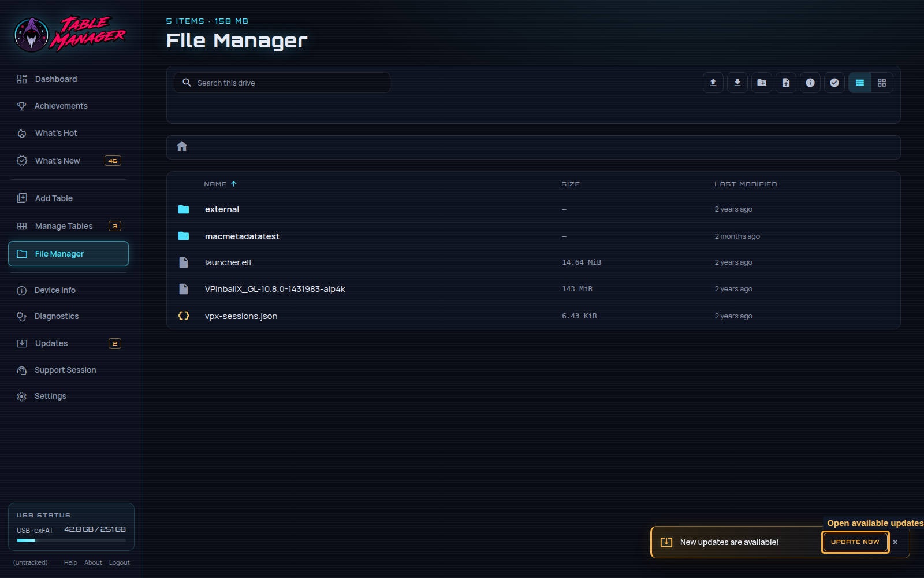
Task: Click the Update Now button
Action: pos(855,542)
